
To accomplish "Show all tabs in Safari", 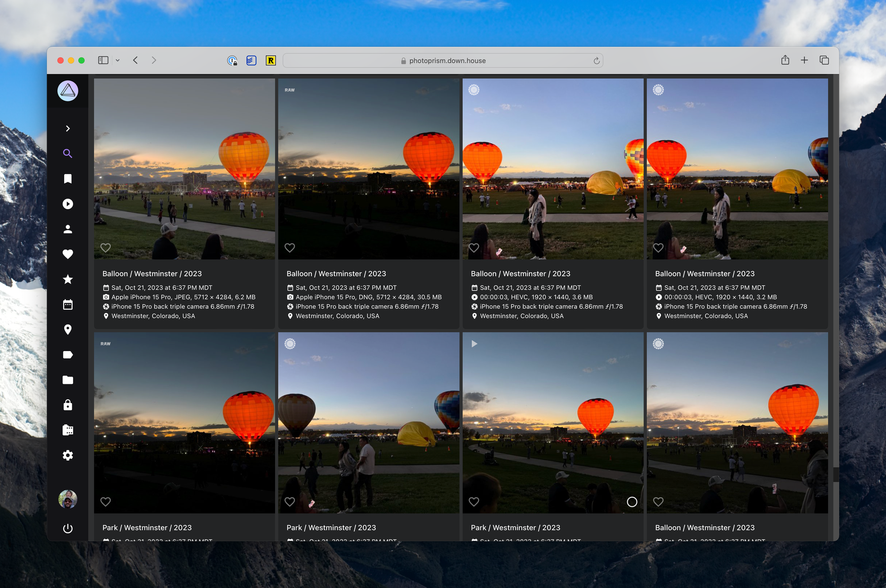I will coord(824,60).
